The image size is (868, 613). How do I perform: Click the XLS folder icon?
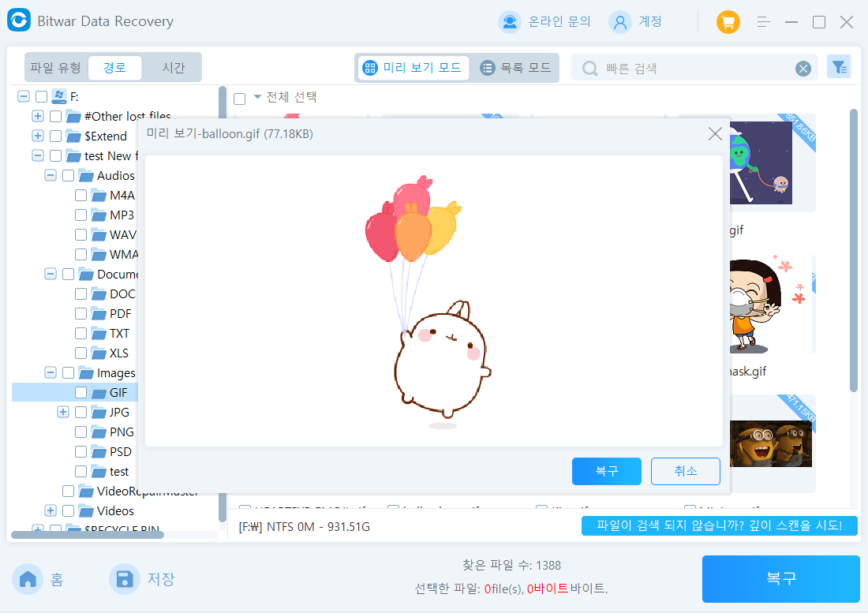[99, 353]
